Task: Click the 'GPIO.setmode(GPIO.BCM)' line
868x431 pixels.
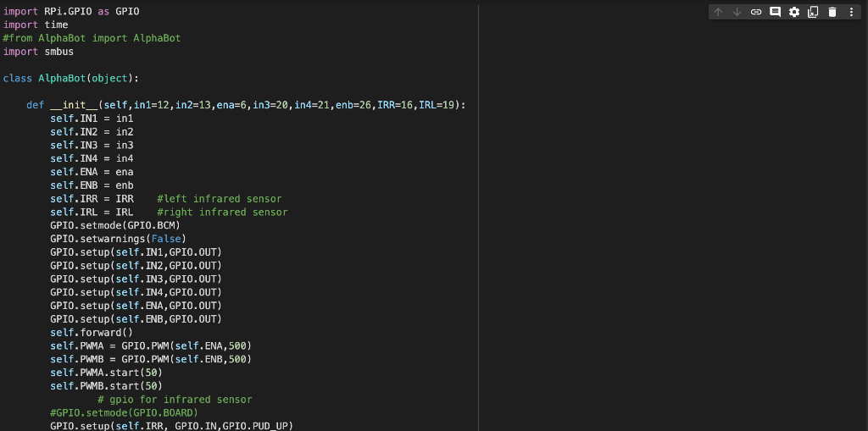Action: (x=115, y=226)
